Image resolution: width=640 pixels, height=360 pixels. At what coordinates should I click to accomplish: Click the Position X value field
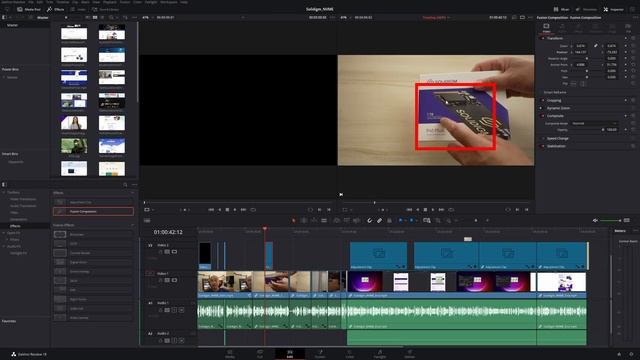click(x=581, y=52)
